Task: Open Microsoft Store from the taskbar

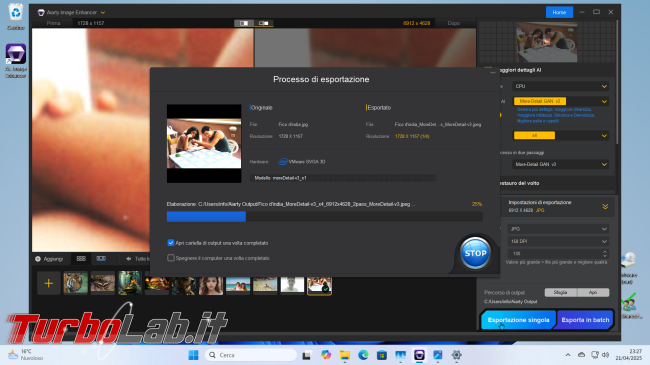Action: point(382,355)
